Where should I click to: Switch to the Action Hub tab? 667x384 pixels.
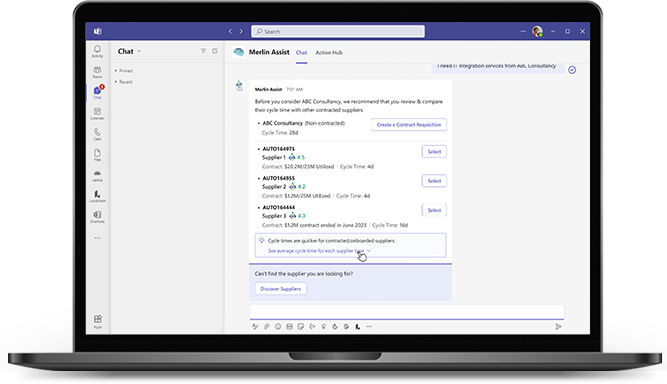click(x=329, y=53)
